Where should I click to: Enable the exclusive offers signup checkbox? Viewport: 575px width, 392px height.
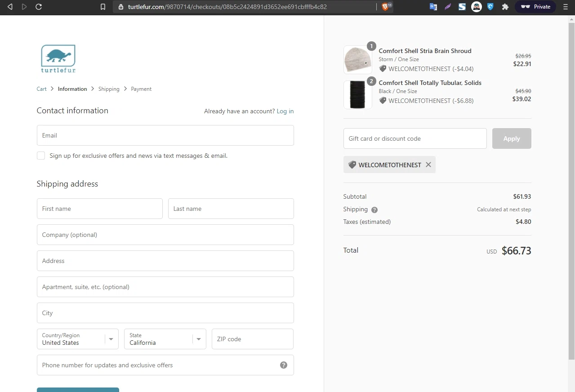(41, 156)
